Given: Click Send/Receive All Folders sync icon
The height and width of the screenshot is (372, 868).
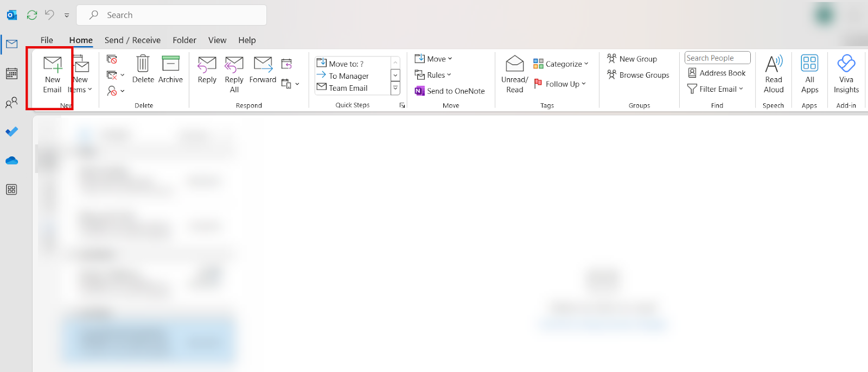Looking at the screenshot, I should (x=32, y=15).
